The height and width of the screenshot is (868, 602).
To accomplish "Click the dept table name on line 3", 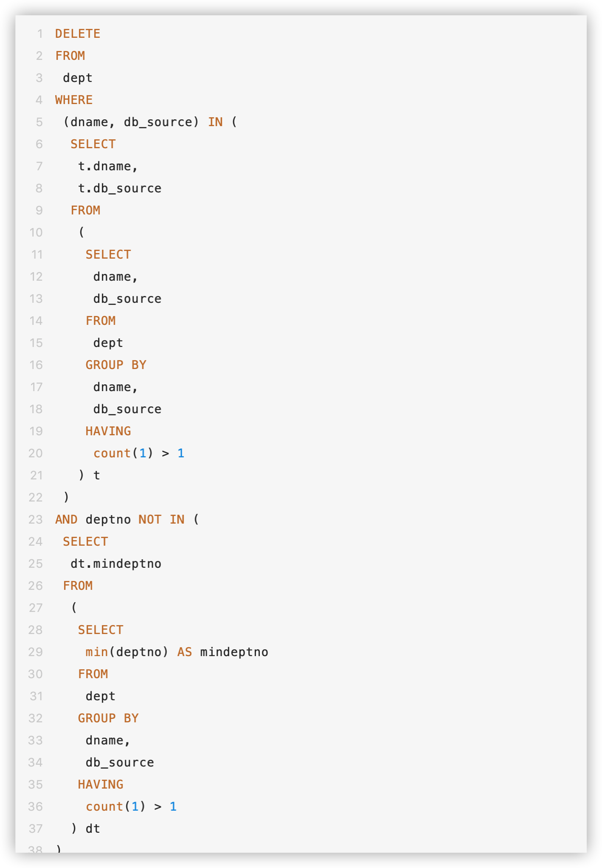I will (78, 78).
